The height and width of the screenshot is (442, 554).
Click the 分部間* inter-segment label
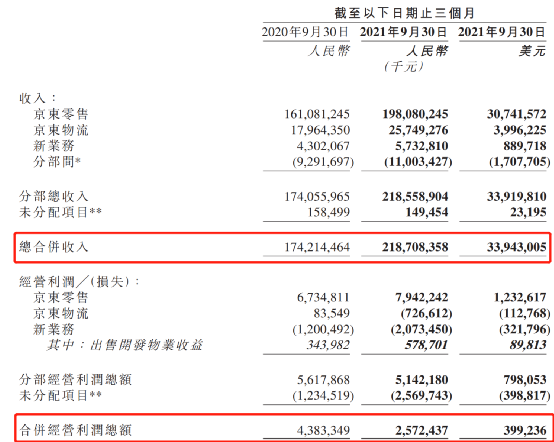tap(57, 162)
